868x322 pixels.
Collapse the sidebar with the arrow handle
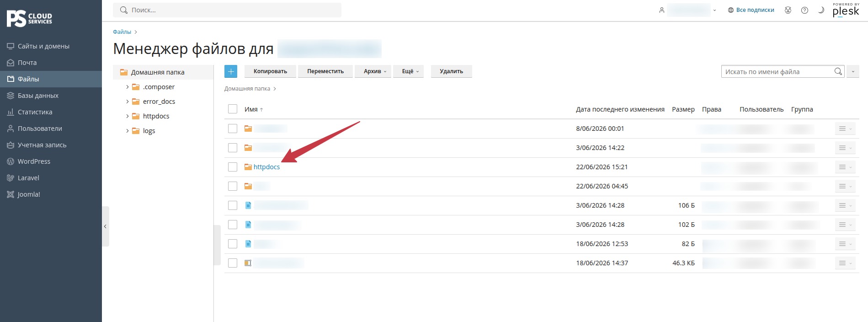(x=105, y=226)
